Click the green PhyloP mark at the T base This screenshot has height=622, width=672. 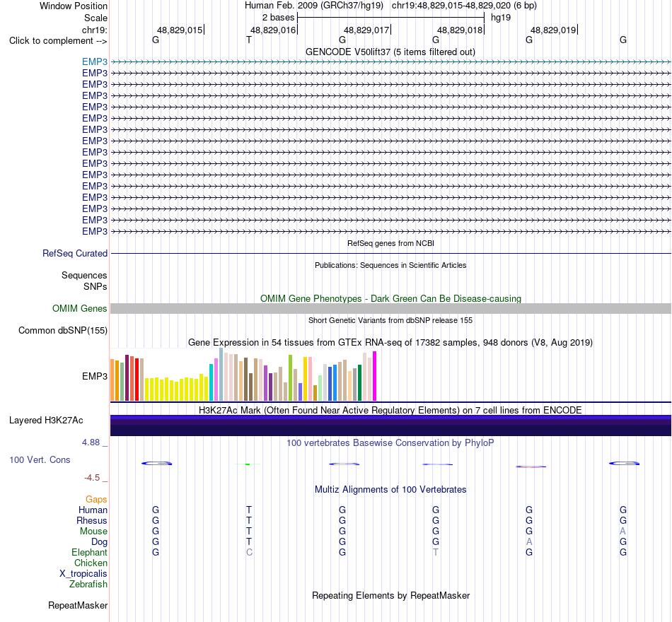[x=248, y=464]
